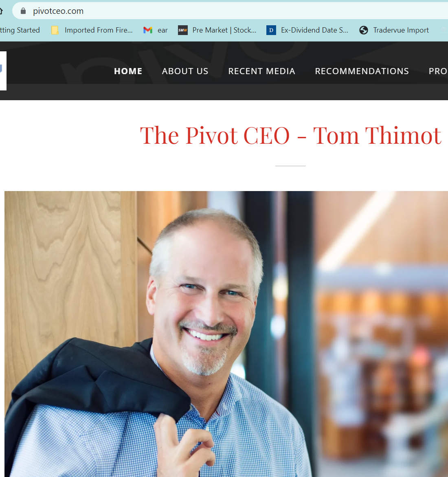Click the site logo in header
Viewport: 448px width, 477px height.
click(x=3, y=70)
